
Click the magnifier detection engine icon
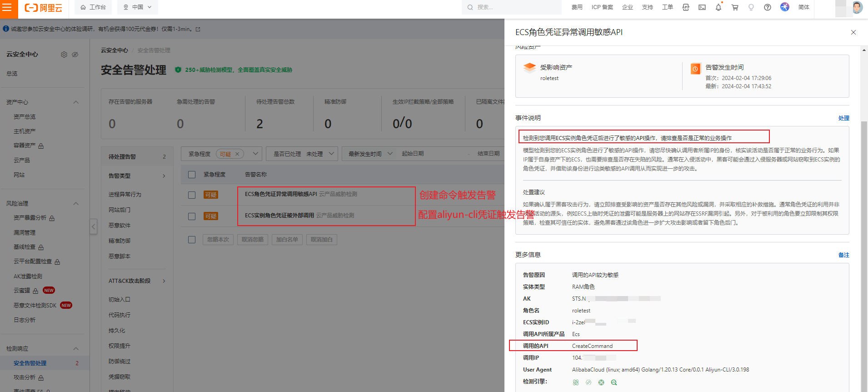(614, 382)
